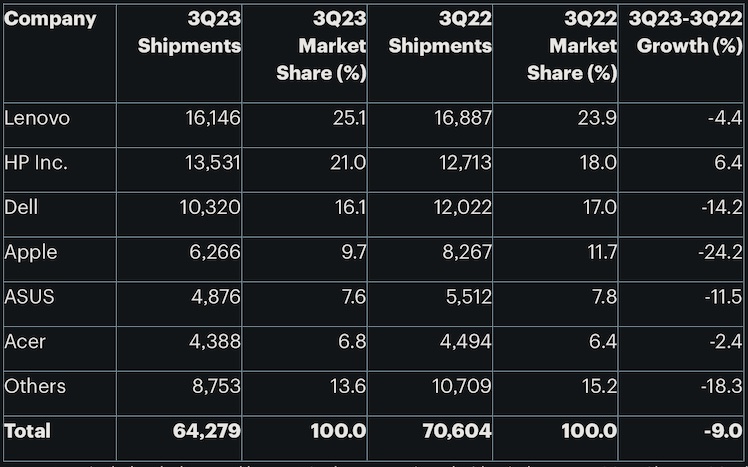This screenshot has height=467, width=748.
Task: Select the Others row label
Action: click(35, 386)
